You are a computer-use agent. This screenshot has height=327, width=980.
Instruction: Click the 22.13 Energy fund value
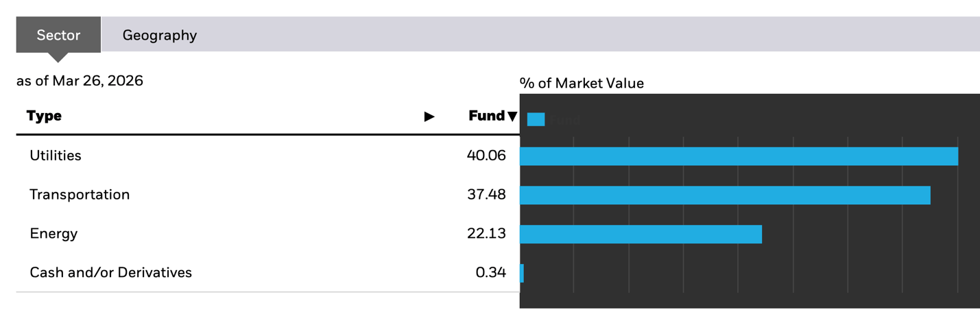click(x=486, y=234)
